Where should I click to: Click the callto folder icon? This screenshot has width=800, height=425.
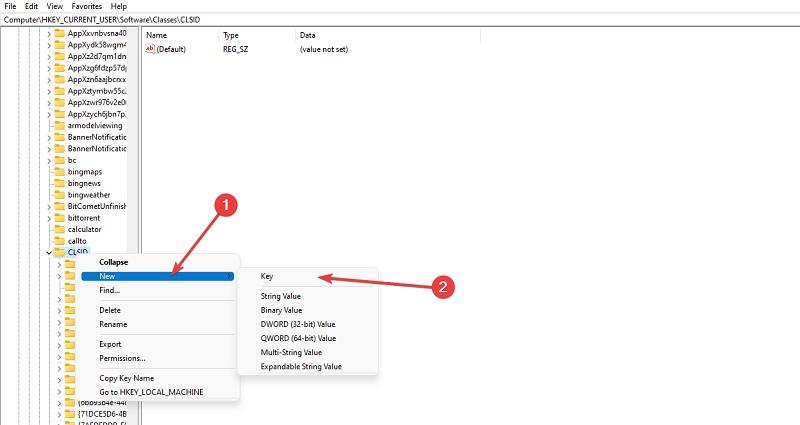click(60, 241)
